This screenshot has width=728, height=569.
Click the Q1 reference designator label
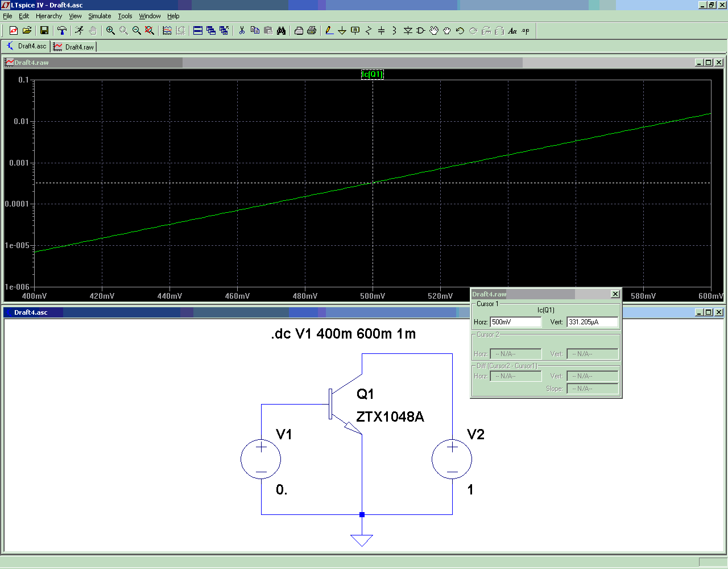pos(365,394)
